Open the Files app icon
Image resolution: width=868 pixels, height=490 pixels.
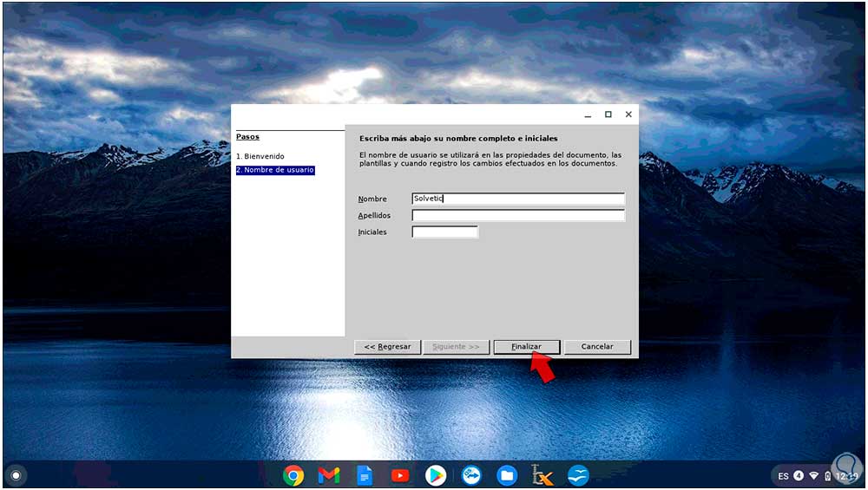click(507, 475)
